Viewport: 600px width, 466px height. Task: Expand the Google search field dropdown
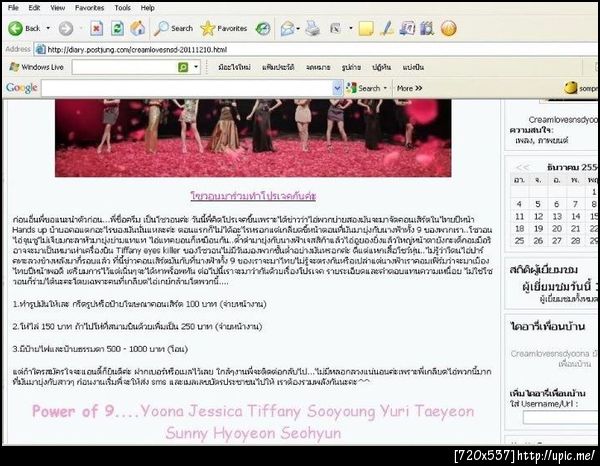[337, 88]
